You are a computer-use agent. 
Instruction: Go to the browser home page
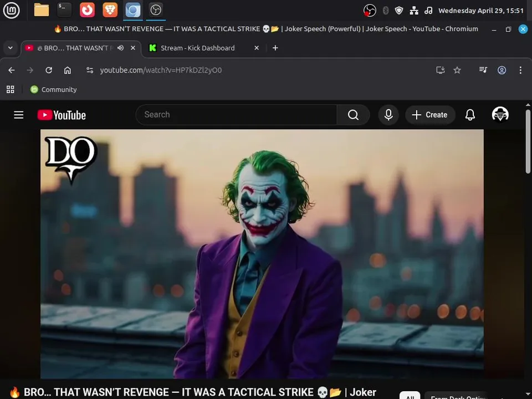pos(68,70)
